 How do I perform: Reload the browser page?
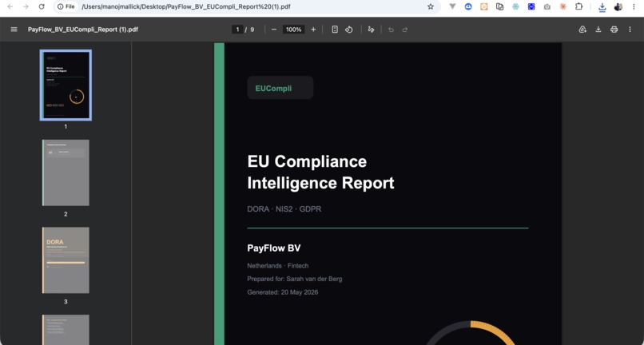42,6
